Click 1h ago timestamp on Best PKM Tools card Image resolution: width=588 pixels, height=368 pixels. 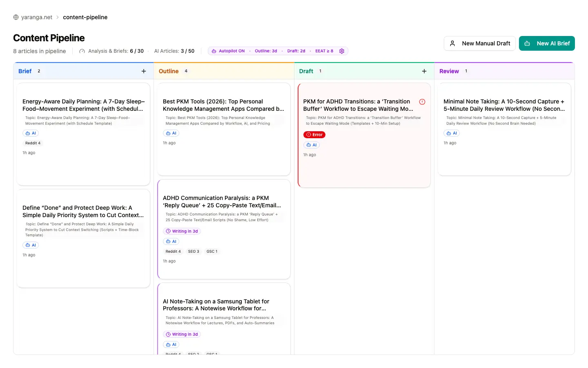(x=169, y=143)
